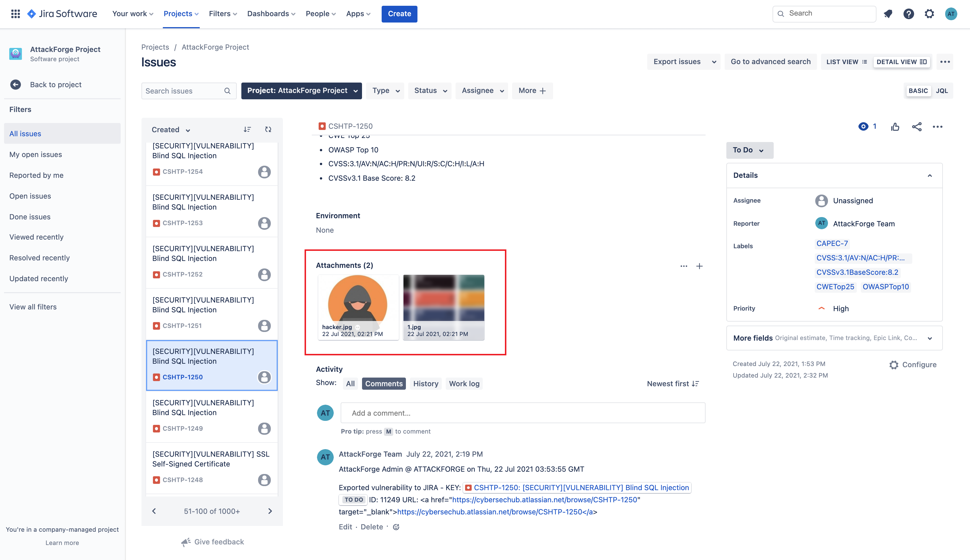
Task: Click the Jira Software logo
Action: pos(62,14)
